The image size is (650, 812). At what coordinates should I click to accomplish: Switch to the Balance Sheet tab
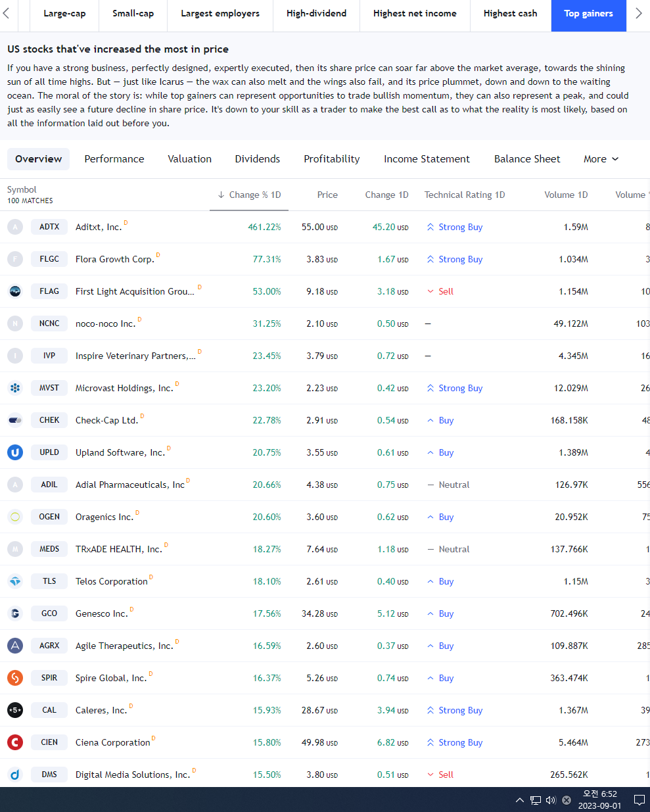[527, 159]
